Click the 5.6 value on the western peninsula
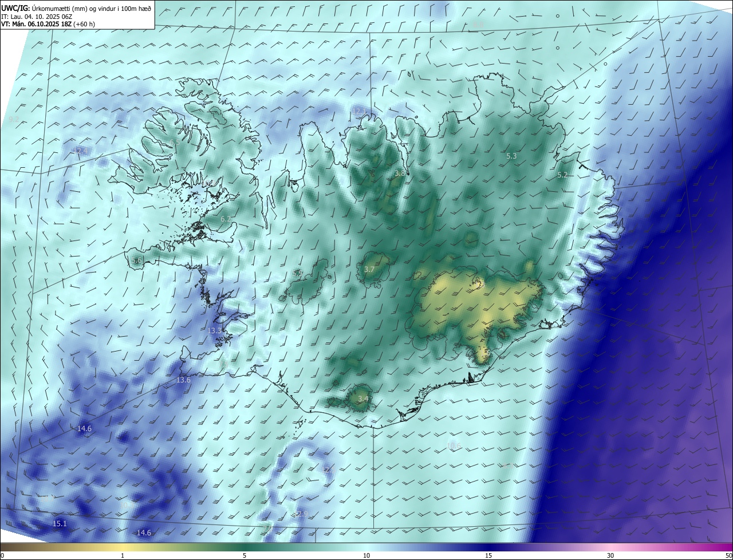The width and height of the screenshot is (733, 560). click(x=136, y=261)
